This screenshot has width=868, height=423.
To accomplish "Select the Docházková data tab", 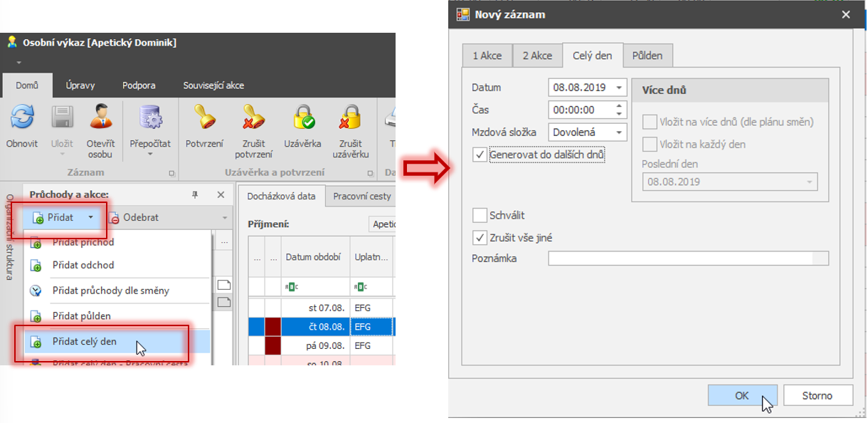I will pos(282,196).
